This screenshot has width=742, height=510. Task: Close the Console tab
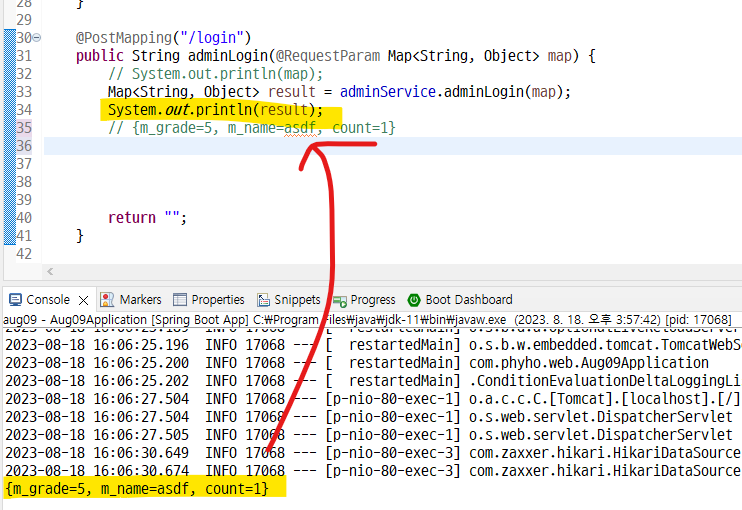[x=83, y=300]
